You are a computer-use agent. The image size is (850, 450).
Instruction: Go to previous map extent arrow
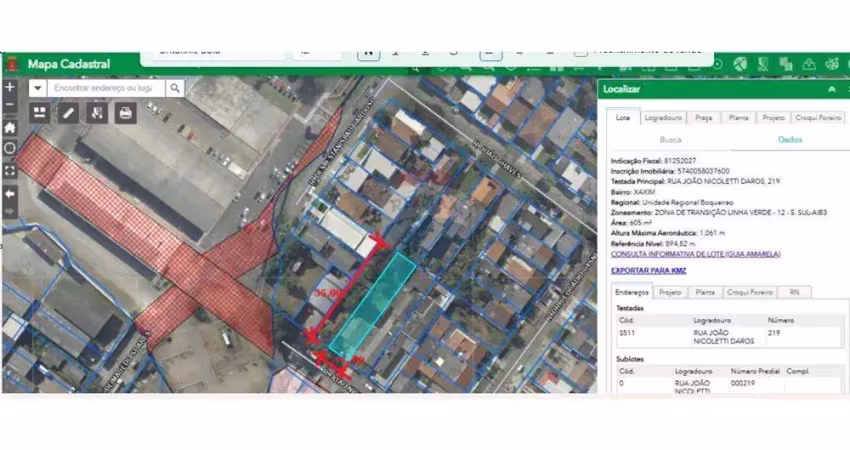(10, 192)
